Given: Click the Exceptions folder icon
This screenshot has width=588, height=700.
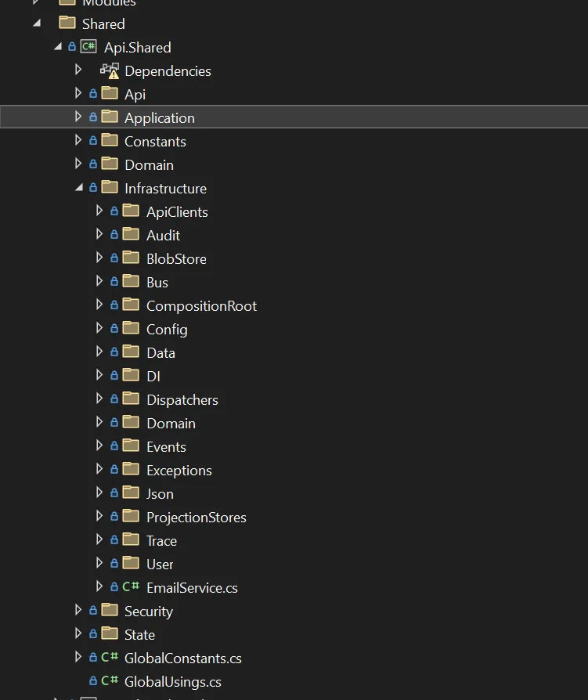Looking at the screenshot, I should coord(131,469).
